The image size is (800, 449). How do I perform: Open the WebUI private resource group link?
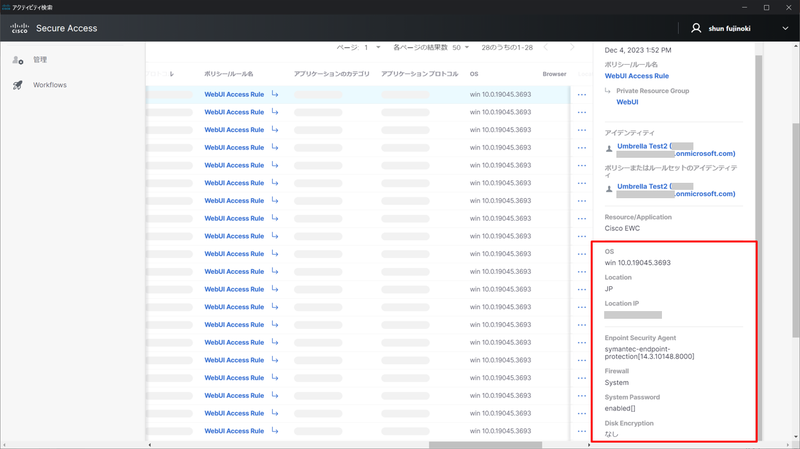[x=627, y=102]
